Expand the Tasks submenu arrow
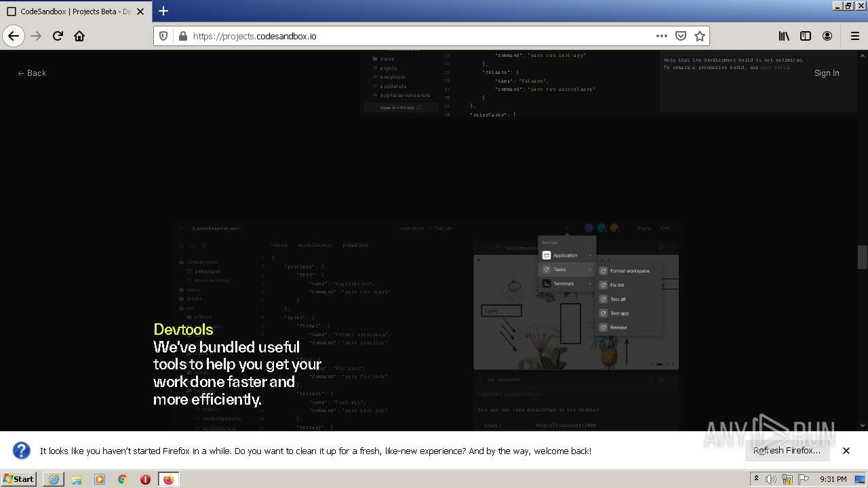The width and height of the screenshot is (868, 488). 590,270
